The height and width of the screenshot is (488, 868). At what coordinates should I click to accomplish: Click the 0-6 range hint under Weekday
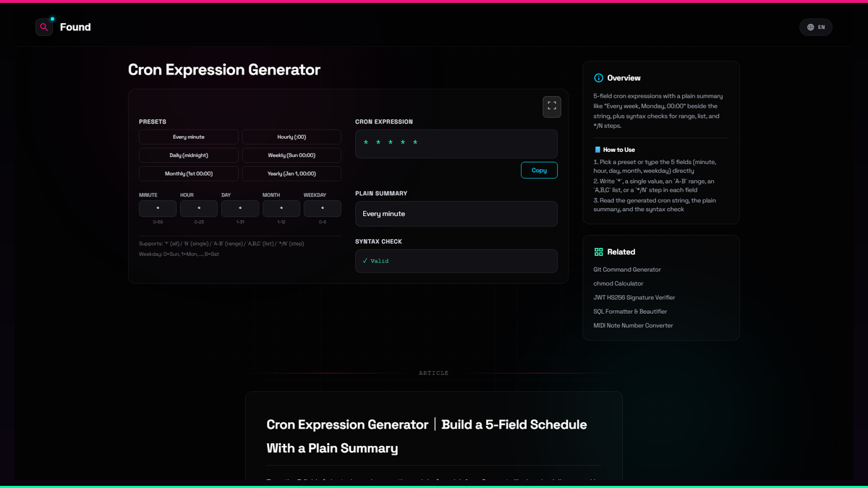[323, 222]
